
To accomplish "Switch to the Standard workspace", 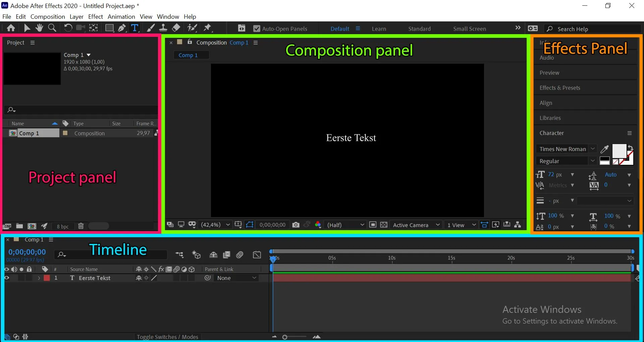I will 420,29.
